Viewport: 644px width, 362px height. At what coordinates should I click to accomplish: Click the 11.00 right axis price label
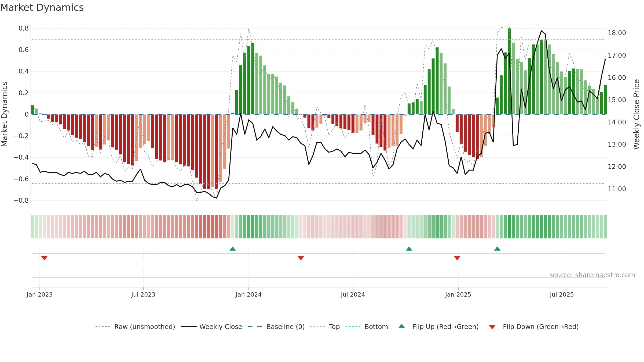coord(617,189)
